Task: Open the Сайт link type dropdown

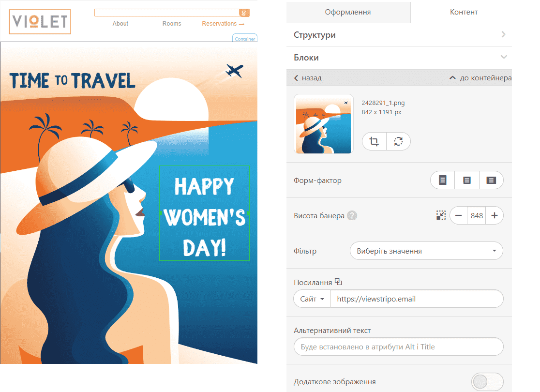Action: click(x=312, y=299)
